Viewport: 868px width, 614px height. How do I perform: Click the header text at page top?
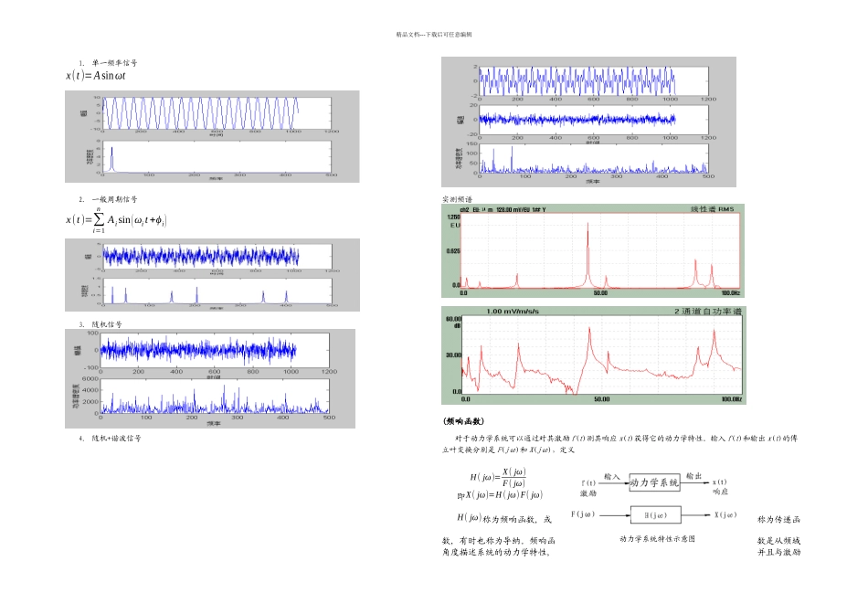coord(433,35)
